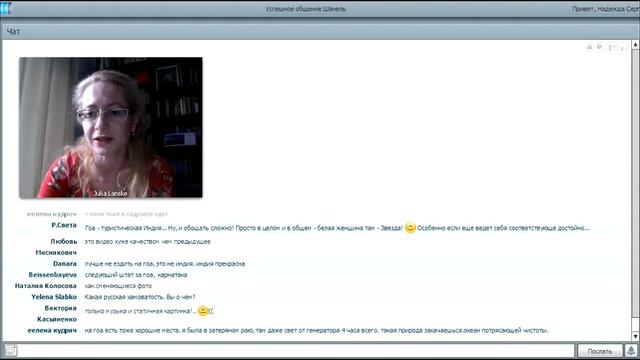Click smiley emoticon in Р.Света's message
Viewport: 640px width, 360px height.
[410, 228]
